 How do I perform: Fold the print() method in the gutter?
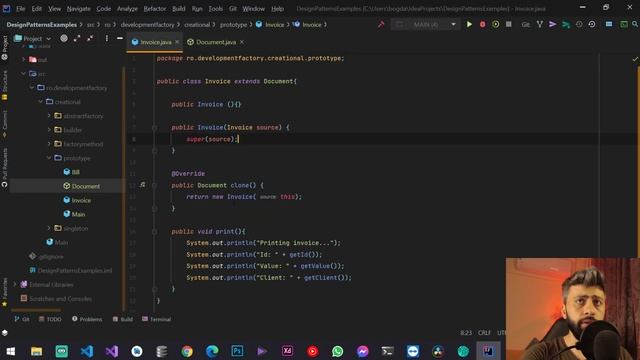point(155,231)
